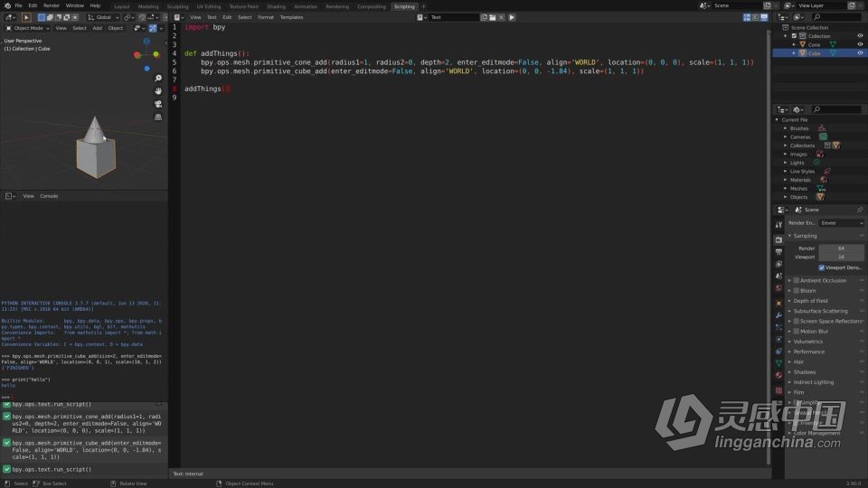Open the text editor Format menu

(x=266, y=17)
